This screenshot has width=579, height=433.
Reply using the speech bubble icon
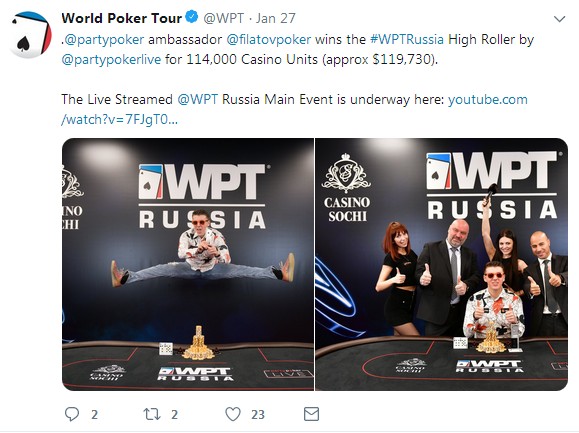tap(72, 414)
